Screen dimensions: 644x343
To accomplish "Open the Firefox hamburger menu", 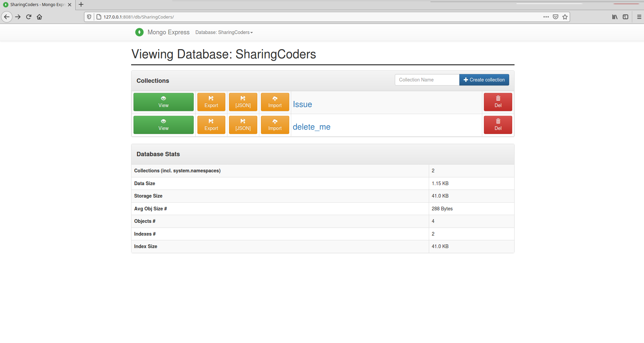I will (x=639, y=17).
